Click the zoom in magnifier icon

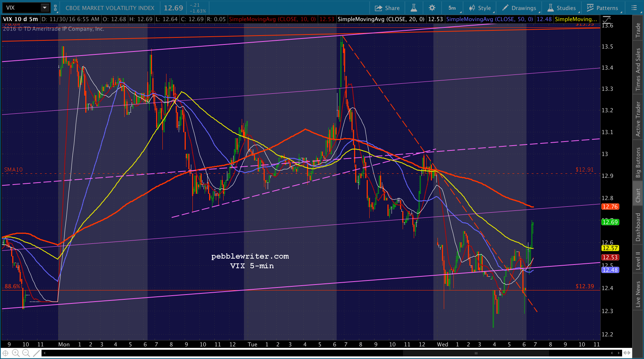pos(16,353)
